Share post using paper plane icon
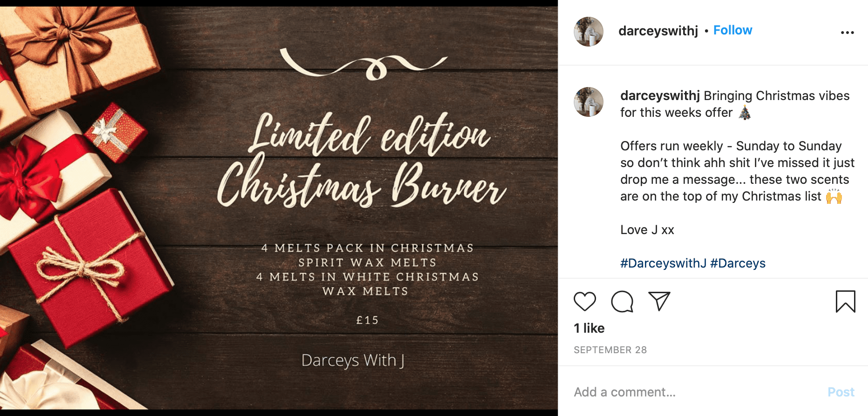The image size is (868, 416). [659, 301]
